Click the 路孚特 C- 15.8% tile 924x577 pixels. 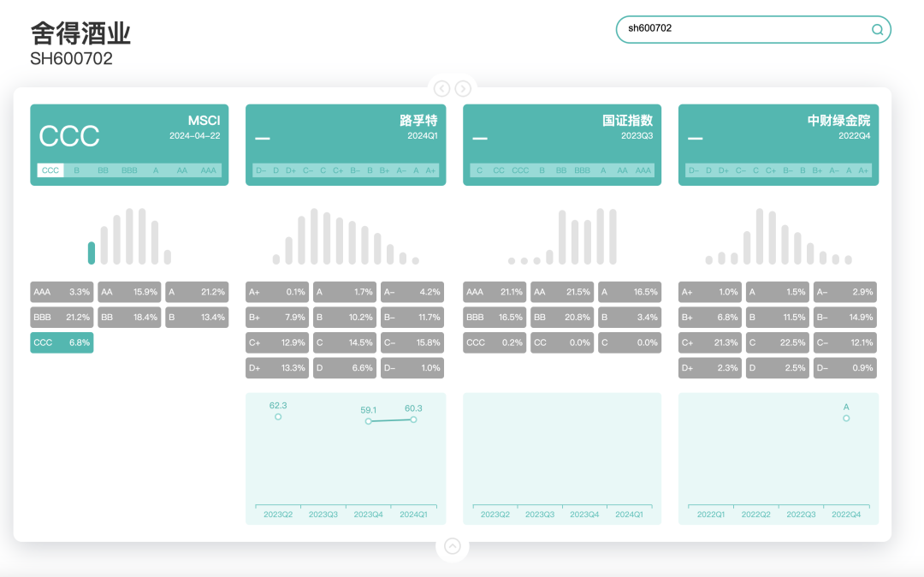[x=412, y=342]
